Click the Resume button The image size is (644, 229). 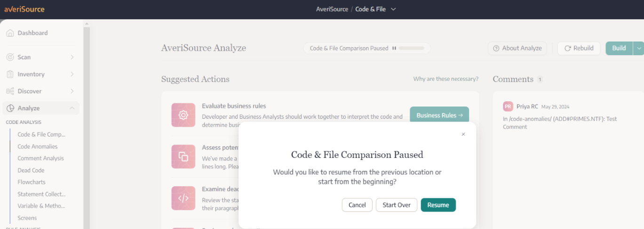pyautogui.click(x=438, y=205)
